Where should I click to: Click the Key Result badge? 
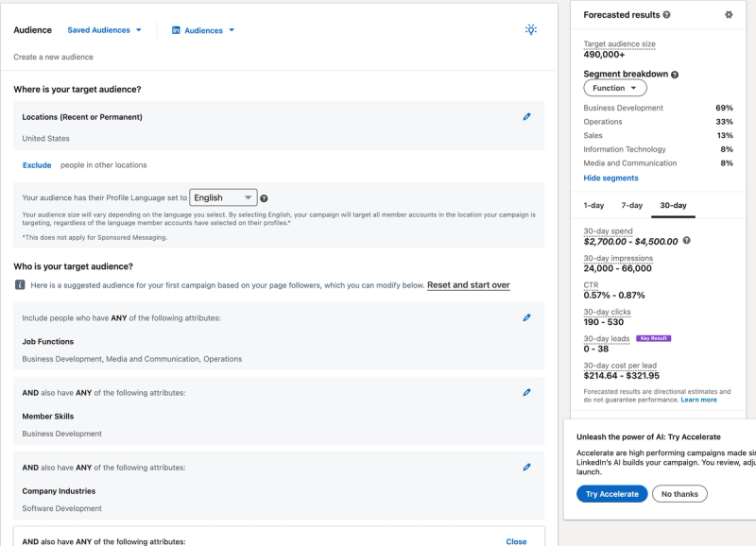click(x=653, y=338)
